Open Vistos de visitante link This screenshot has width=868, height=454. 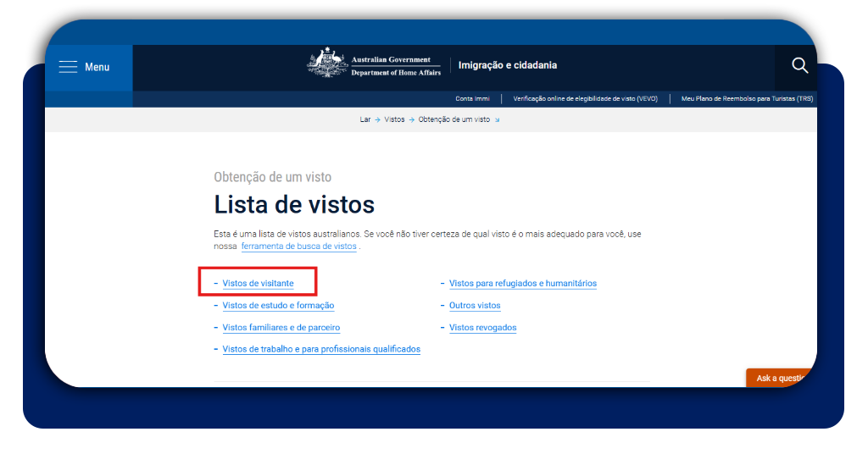pyautogui.click(x=258, y=283)
